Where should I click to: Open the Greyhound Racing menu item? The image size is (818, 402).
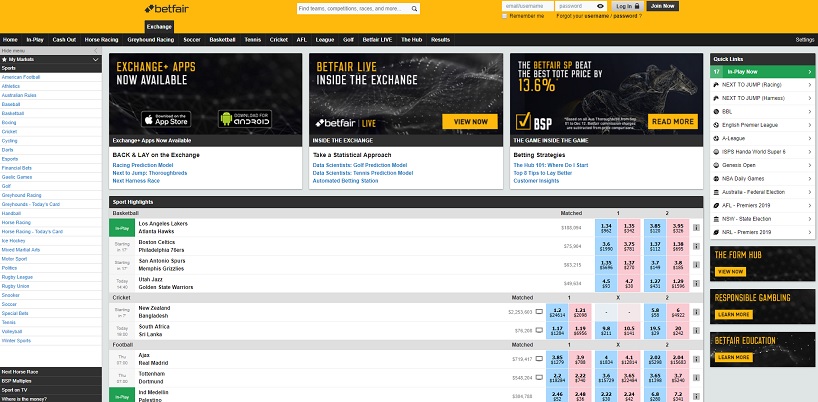click(151, 40)
